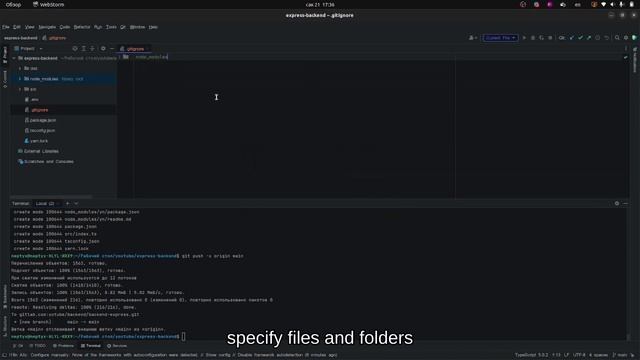
Task: Click the Git Push arrow icon
Action: tap(589, 38)
